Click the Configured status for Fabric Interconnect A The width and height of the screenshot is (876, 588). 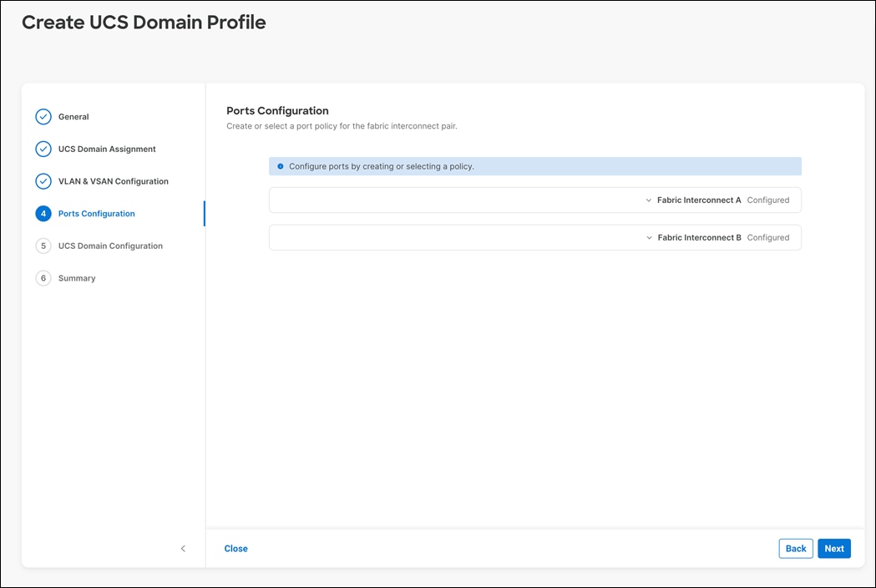(768, 200)
